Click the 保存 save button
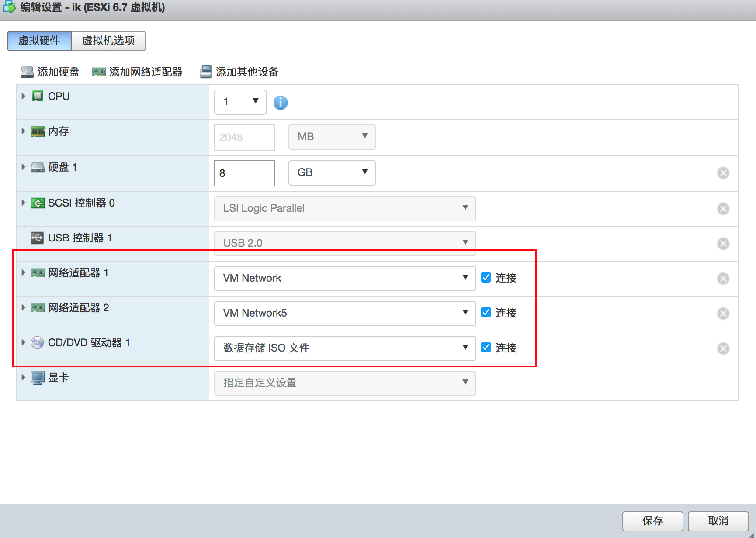The width and height of the screenshot is (756, 538). pos(652,521)
